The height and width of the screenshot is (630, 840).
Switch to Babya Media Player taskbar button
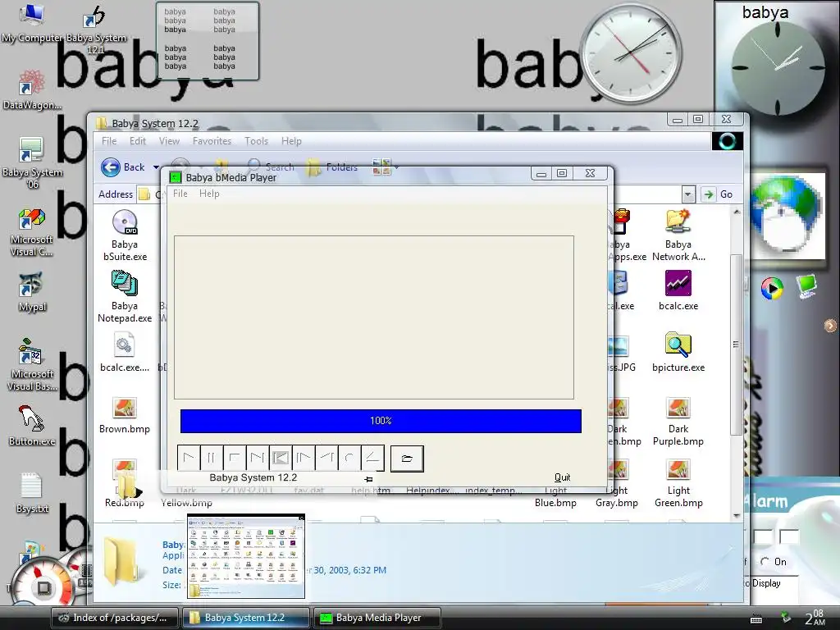click(x=377, y=618)
